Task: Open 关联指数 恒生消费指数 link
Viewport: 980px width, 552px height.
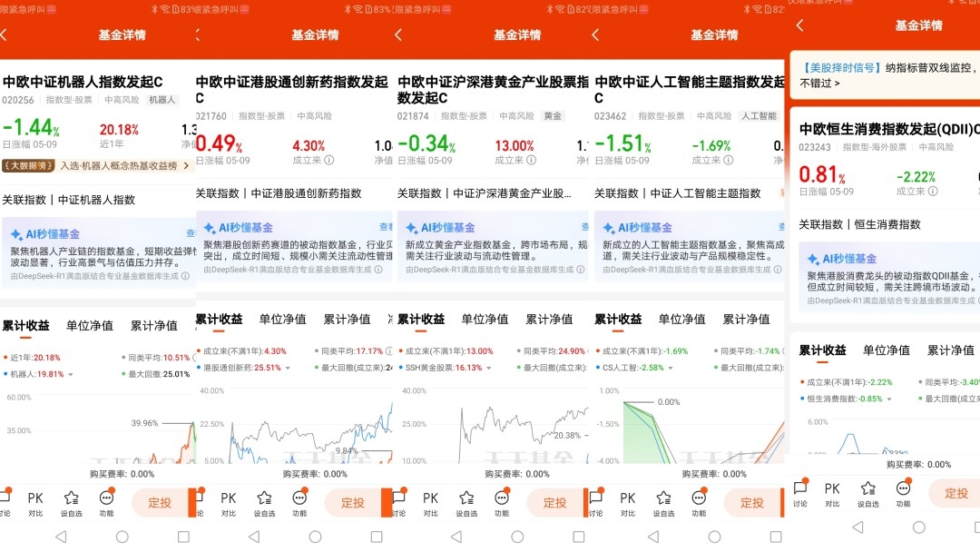Action: tap(860, 224)
